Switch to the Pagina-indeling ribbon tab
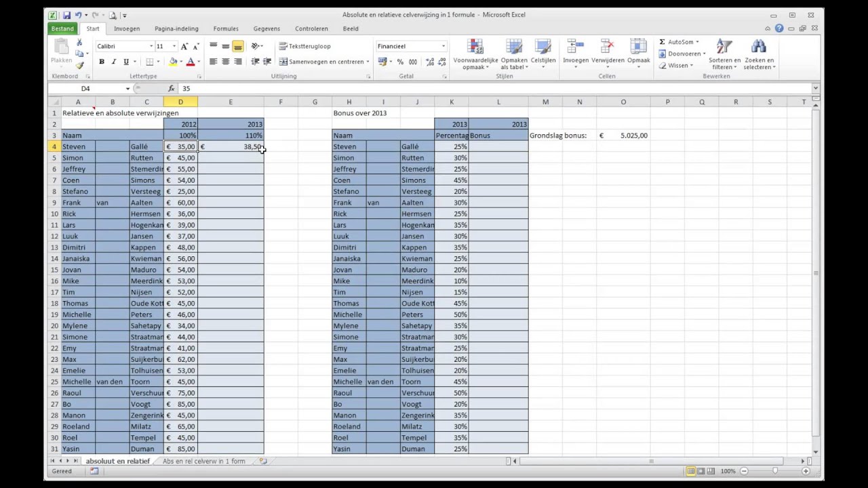Viewport: 868px width, 488px height. coord(176,28)
